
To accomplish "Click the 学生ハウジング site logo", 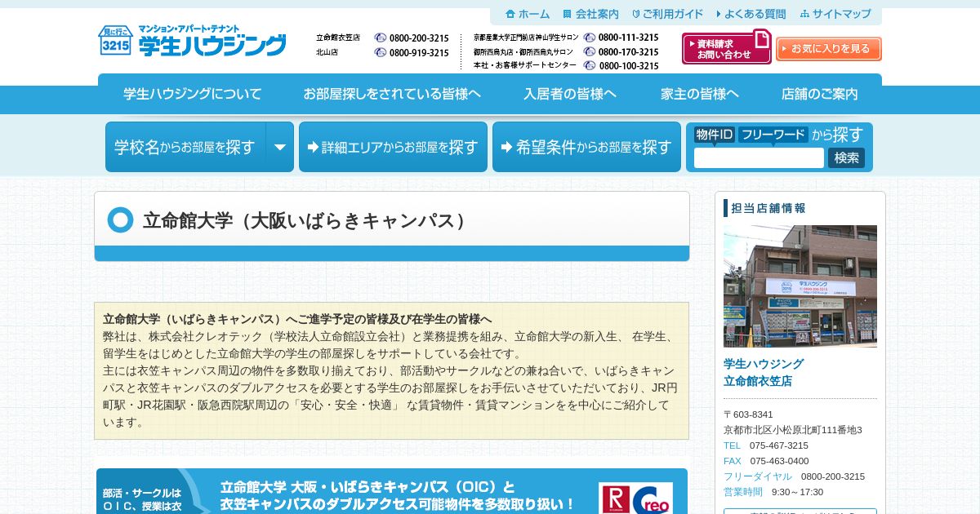I will (192, 40).
